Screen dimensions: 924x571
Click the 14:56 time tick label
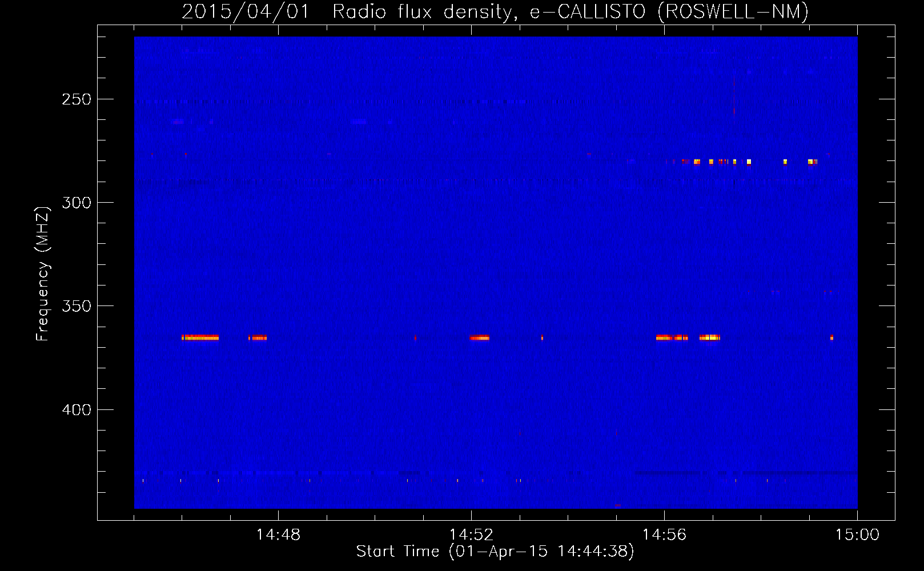[664, 535]
